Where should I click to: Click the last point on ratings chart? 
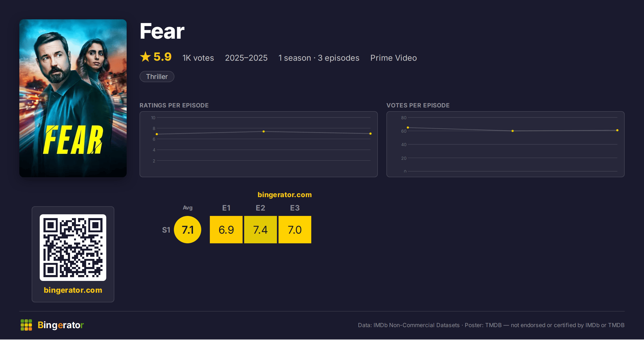tap(371, 133)
